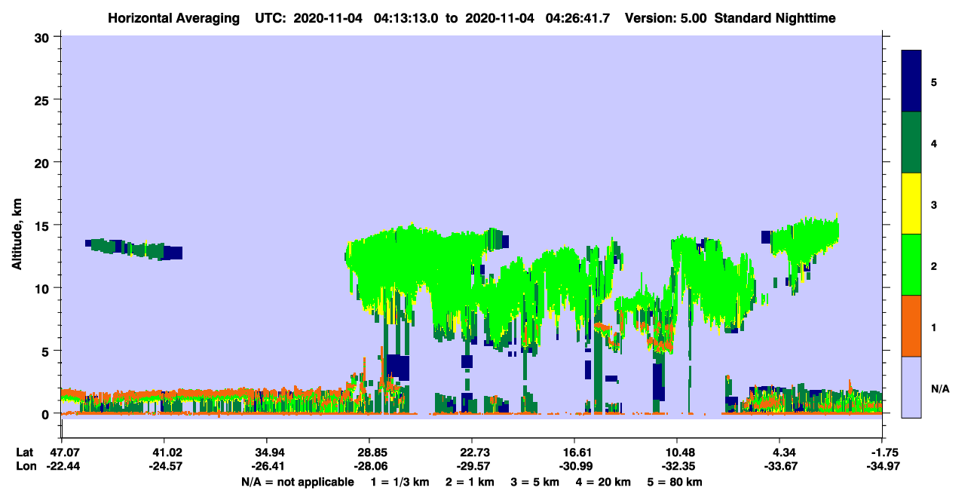The width and height of the screenshot is (980, 503).
Task: Click the dark green colorbar segment labeled 4
Action: (911, 143)
